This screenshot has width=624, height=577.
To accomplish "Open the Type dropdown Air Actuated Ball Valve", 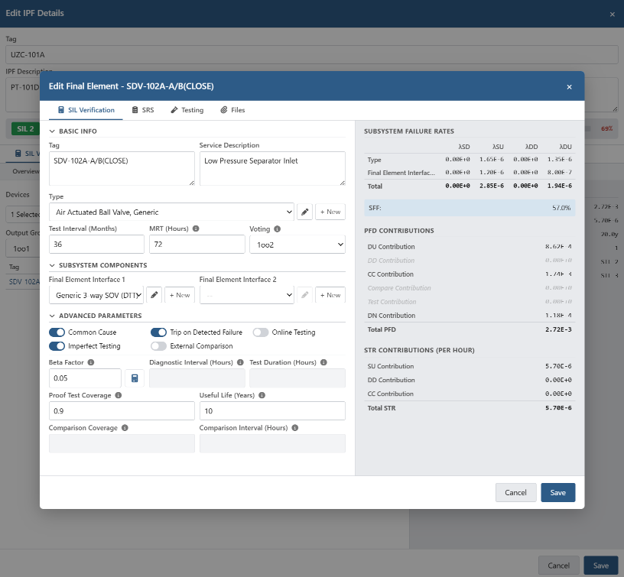I will tap(172, 212).
